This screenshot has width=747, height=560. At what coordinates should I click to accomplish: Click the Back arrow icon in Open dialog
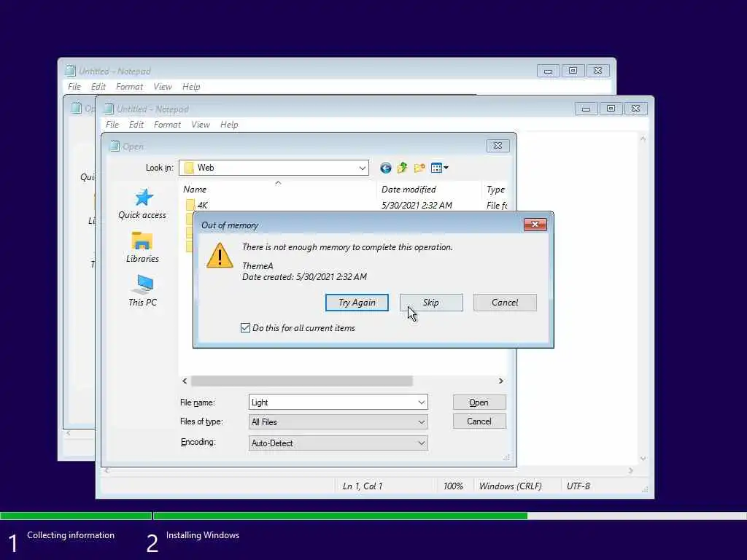point(385,168)
